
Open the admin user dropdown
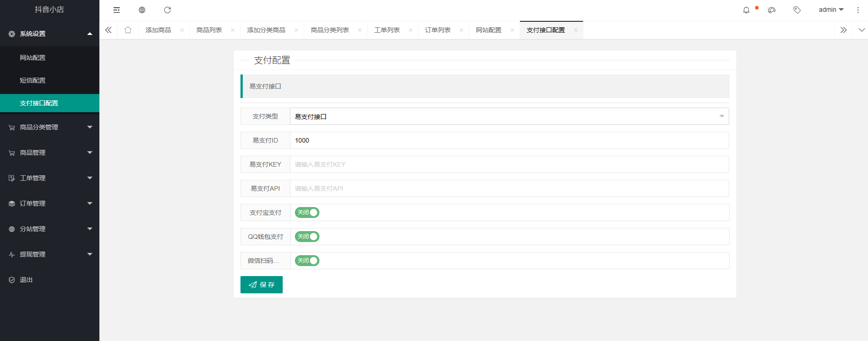(x=831, y=10)
